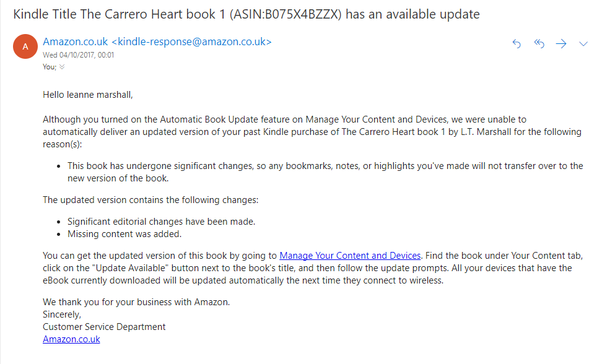597x364 pixels.
Task: Open more actions chevron beside Forward
Action: (x=583, y=43)
